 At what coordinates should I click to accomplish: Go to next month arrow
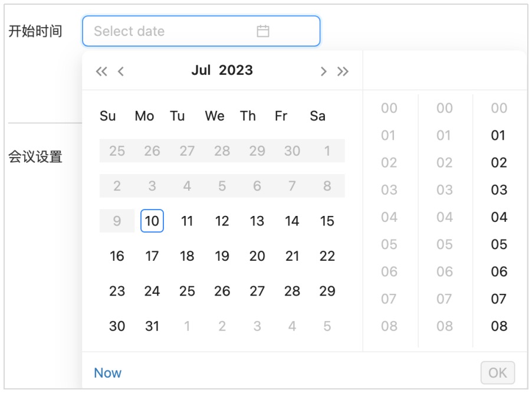pyautogui.click(x=323, y=71)
